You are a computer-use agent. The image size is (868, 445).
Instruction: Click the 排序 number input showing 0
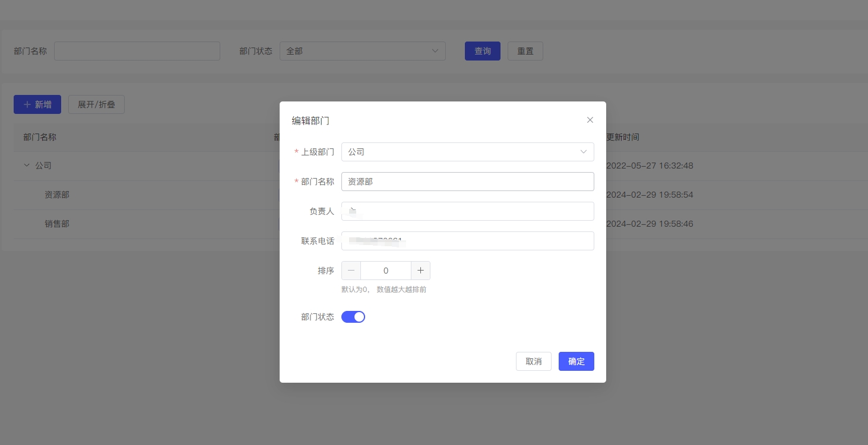pyautogui.click(x=386, y=271)
